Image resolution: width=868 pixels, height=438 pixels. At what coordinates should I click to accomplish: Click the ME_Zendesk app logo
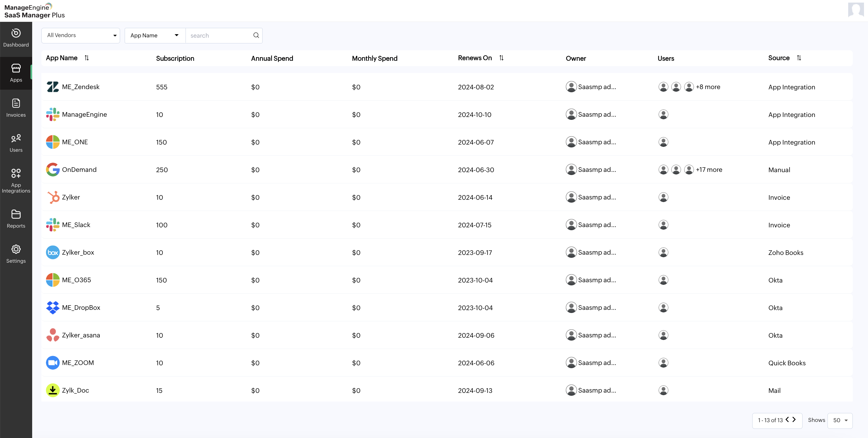[x=53, y=87]
